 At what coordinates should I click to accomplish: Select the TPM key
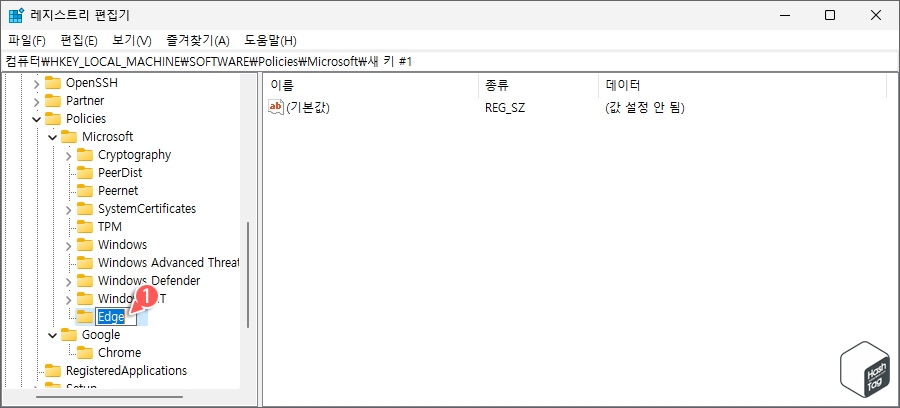(110, 227)
